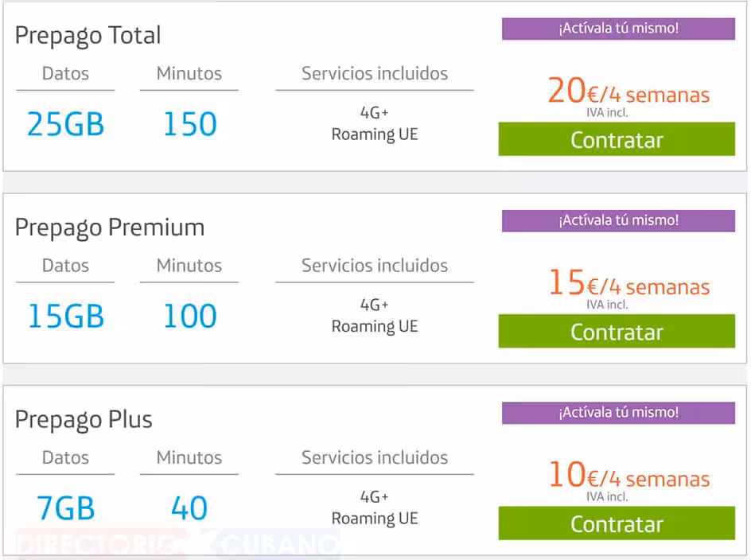The height and width of the screenshot is (560, 751).
Task: Click Roaming UE text in Prepago Plus
Action: tap(375, 519)
